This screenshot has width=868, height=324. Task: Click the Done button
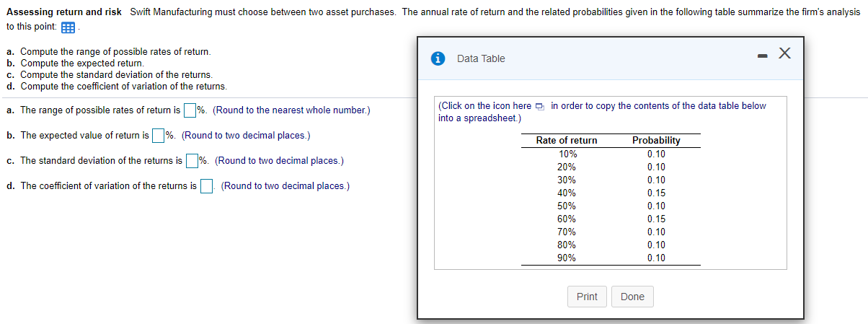632,297
